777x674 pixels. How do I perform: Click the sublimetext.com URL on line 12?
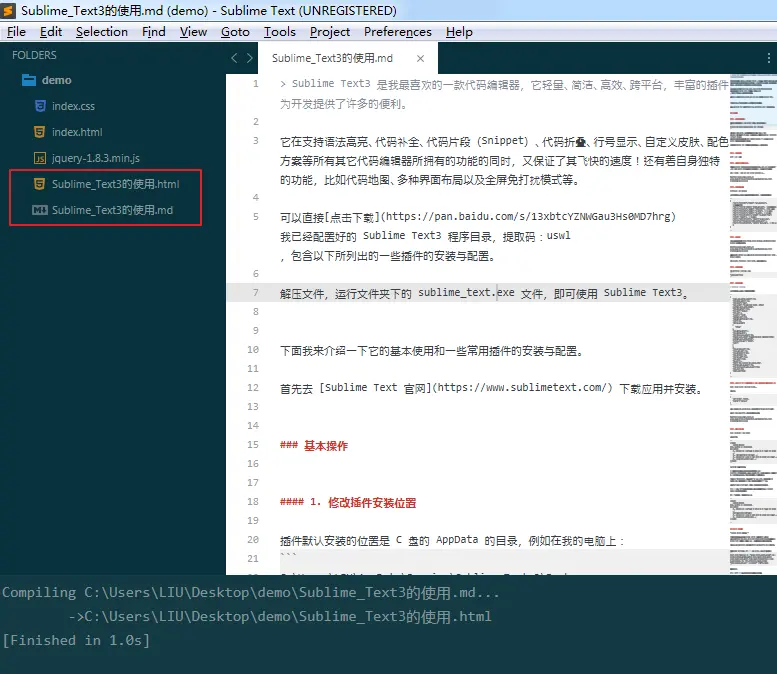(x=522, y=388)
